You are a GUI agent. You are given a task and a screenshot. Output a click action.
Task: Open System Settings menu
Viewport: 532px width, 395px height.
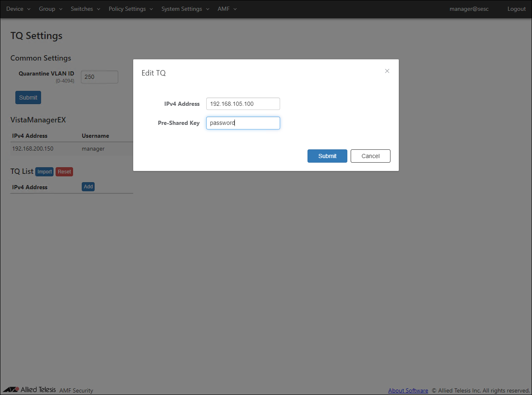point(185,9)
